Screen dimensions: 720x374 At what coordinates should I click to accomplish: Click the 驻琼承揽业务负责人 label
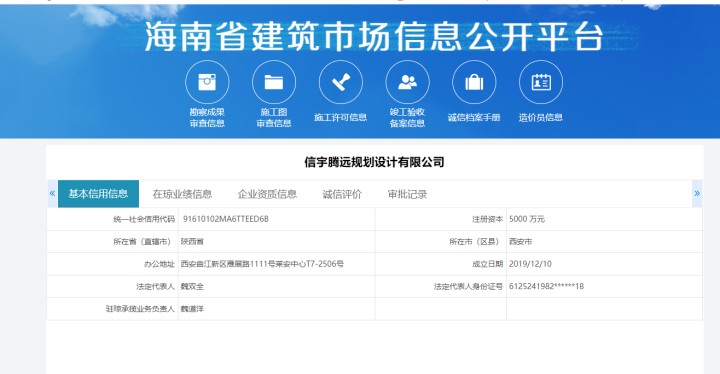tap(140, 309)
